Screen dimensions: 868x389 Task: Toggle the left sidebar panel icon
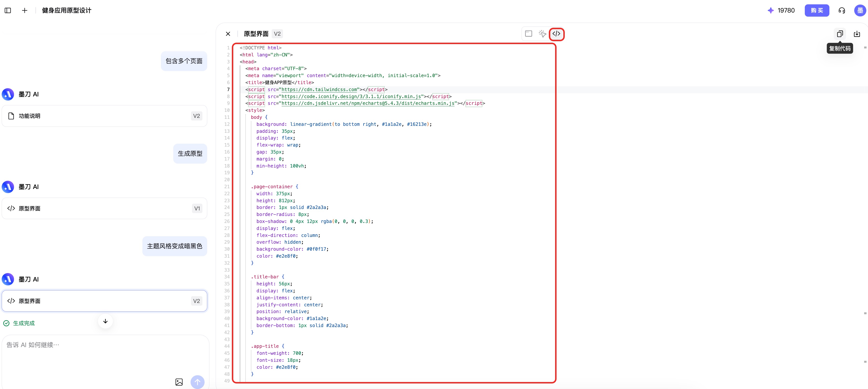coord(8,10)
